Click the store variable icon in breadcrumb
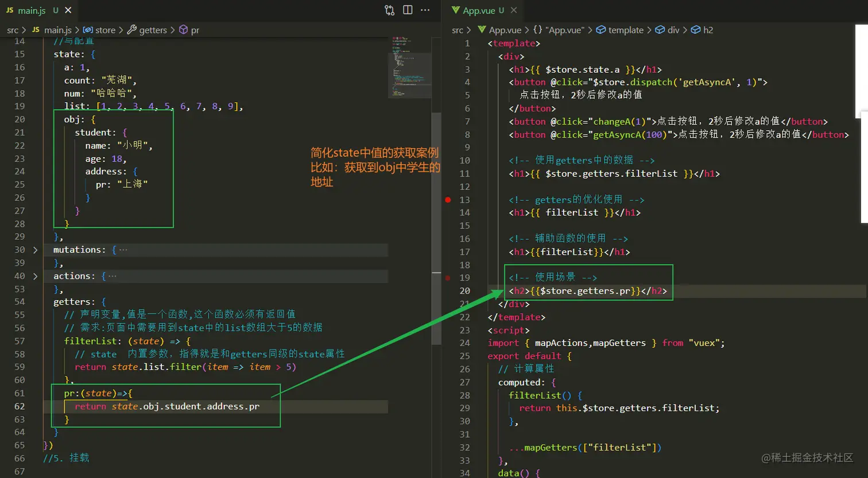The image size is (868, 478). point(88,30)
